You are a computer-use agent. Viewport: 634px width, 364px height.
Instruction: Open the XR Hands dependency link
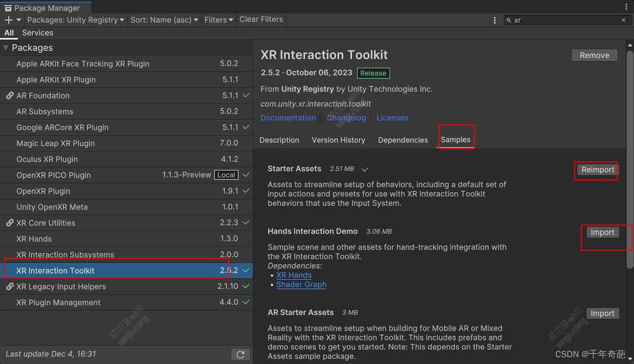(x=294, y=275)
